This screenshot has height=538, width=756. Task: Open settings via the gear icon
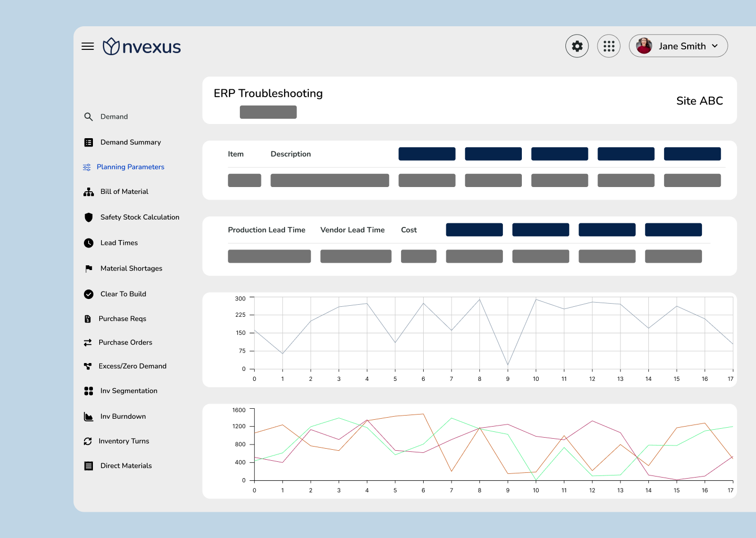[577, 46]
